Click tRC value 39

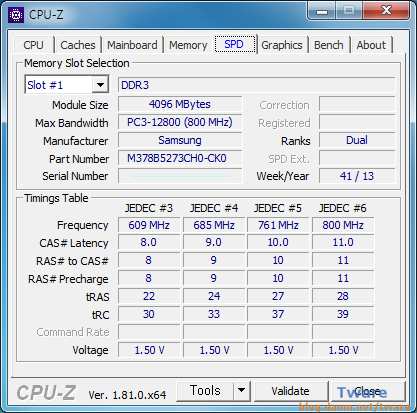point(343,314)
